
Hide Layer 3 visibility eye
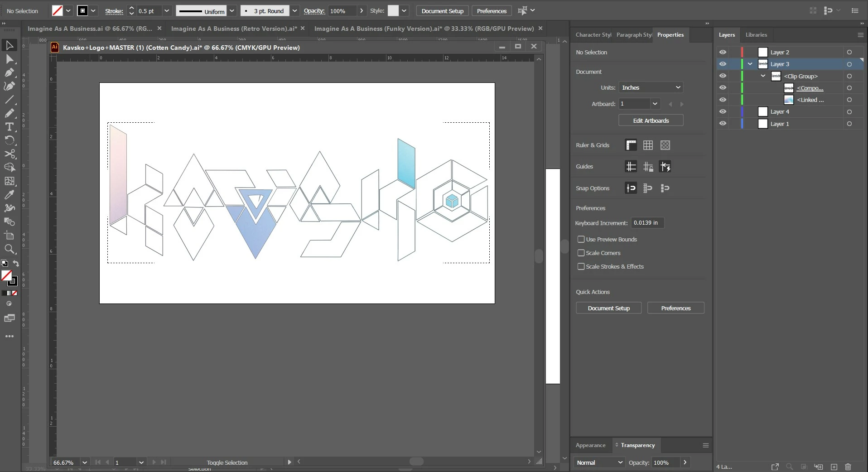click(723, 64)
